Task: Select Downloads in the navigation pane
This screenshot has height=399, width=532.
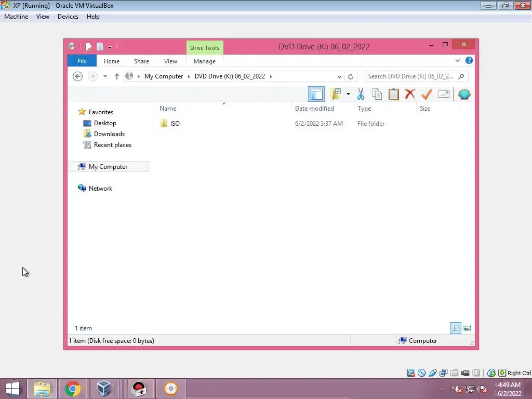Action: [109, 134]
